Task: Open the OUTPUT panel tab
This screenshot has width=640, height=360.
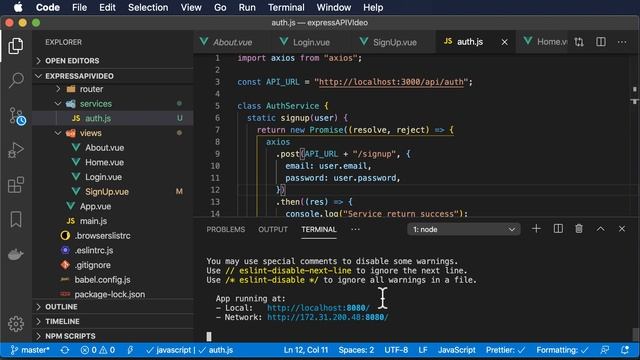Action: 273,229
